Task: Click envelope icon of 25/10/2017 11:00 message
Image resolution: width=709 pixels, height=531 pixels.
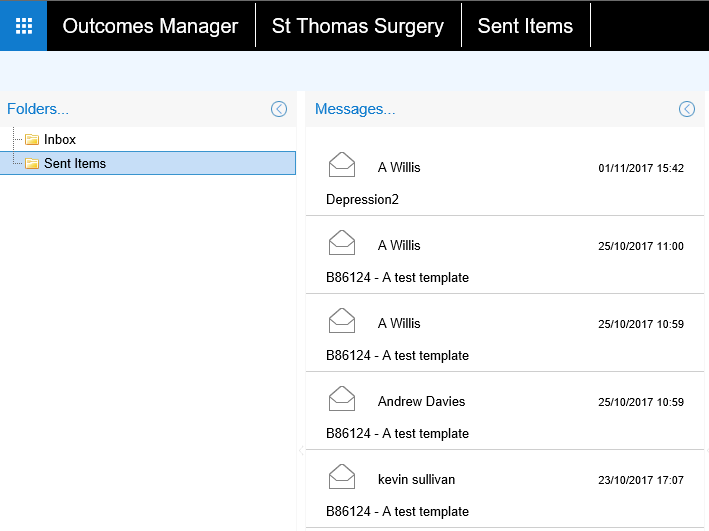Action: pyautogui.click(x=342, y=242)
